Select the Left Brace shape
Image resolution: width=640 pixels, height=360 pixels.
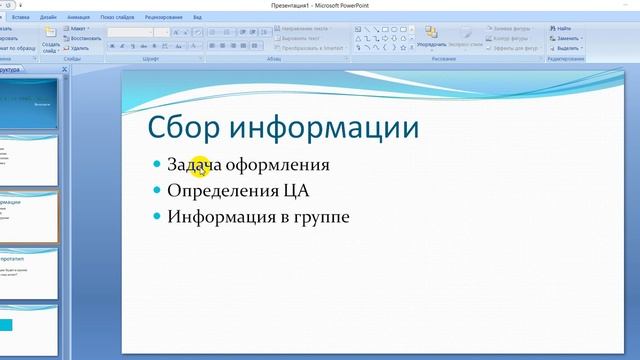pyautogui.click(x=385, y=48)
